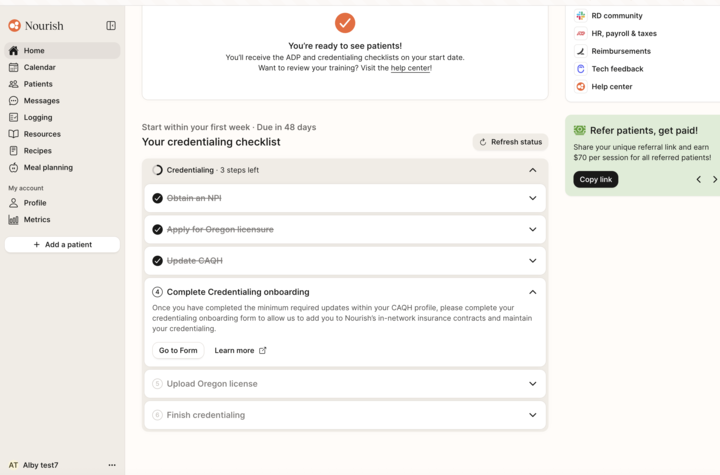
Task: Click the Nourish logo icon
Action: [14, 25]
